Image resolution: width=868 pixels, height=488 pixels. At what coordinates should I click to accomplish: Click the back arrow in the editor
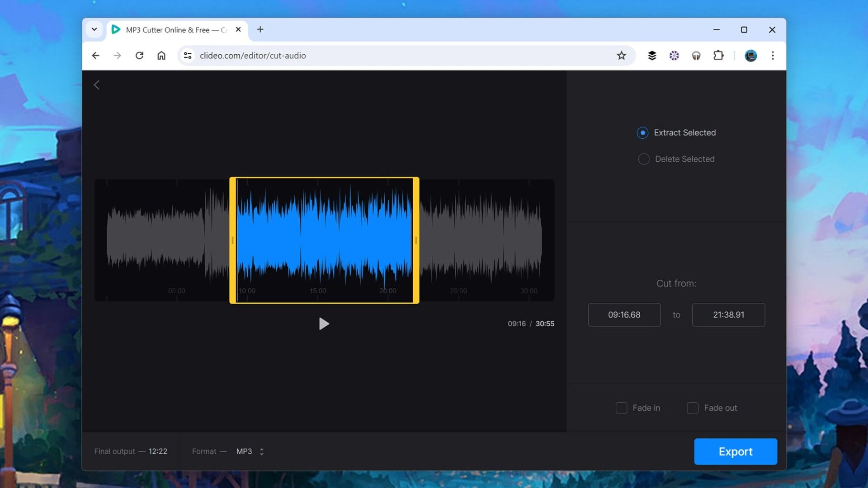pyautogui.click(x=97, y=85)
